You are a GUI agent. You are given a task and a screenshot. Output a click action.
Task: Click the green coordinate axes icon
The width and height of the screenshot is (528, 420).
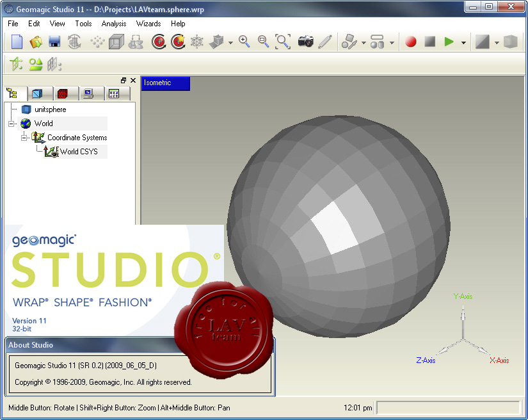click(16, 64)
